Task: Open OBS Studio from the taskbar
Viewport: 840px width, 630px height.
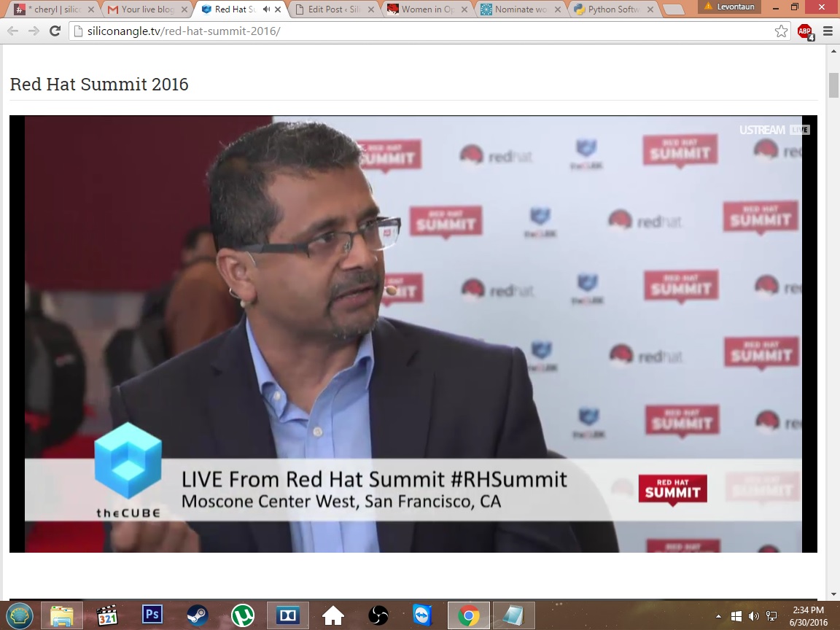Action: (x=378, y=615)
